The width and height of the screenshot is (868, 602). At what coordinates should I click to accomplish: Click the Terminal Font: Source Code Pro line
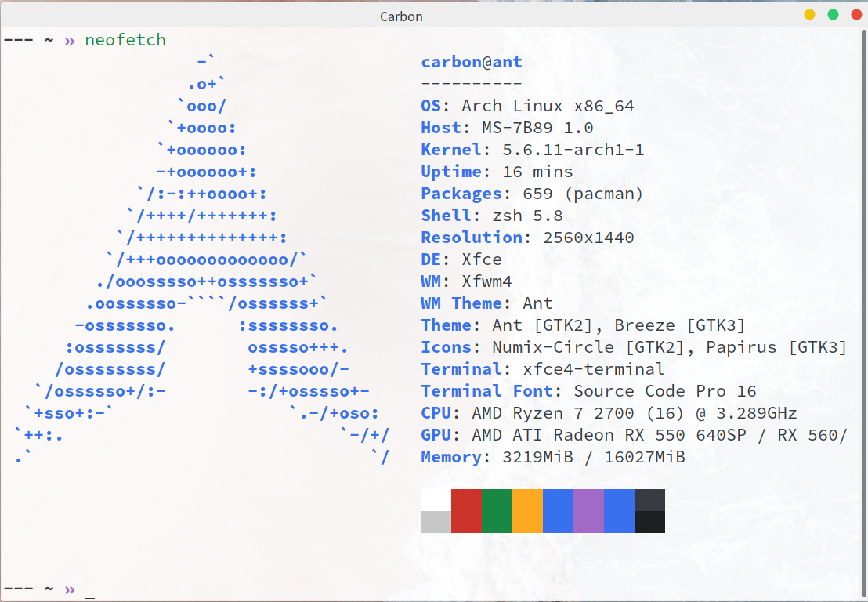pos(588,391)
